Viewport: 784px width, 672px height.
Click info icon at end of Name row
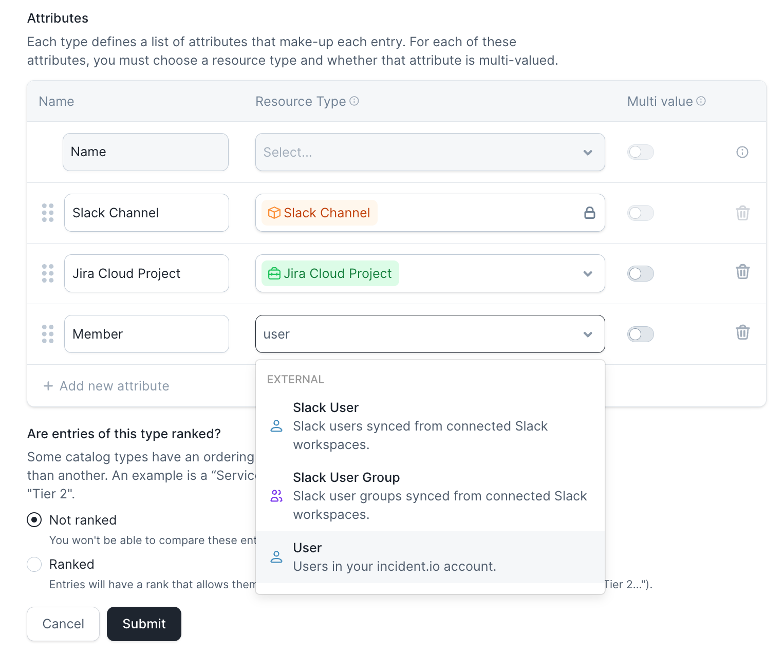pyautogui.click(x=742, y=152)
